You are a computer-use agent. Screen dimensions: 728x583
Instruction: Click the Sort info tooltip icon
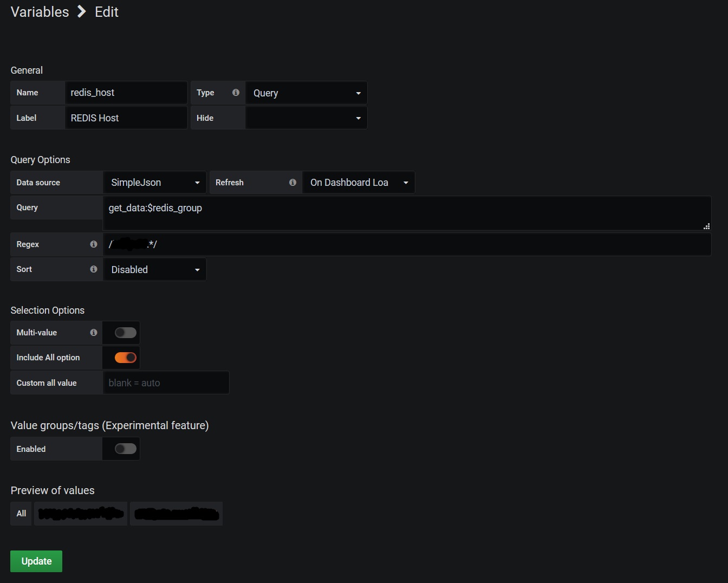93,269
